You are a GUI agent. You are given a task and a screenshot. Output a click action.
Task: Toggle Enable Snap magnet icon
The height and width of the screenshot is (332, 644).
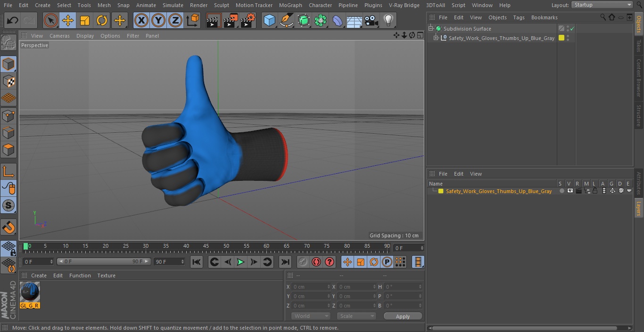pos(8,227)
